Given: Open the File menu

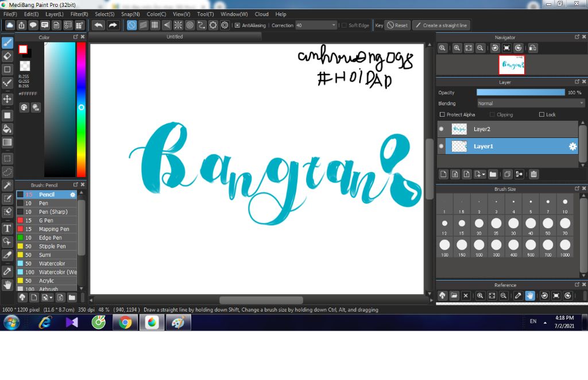Looking at the screenshot, I should (x=10, y=14).
